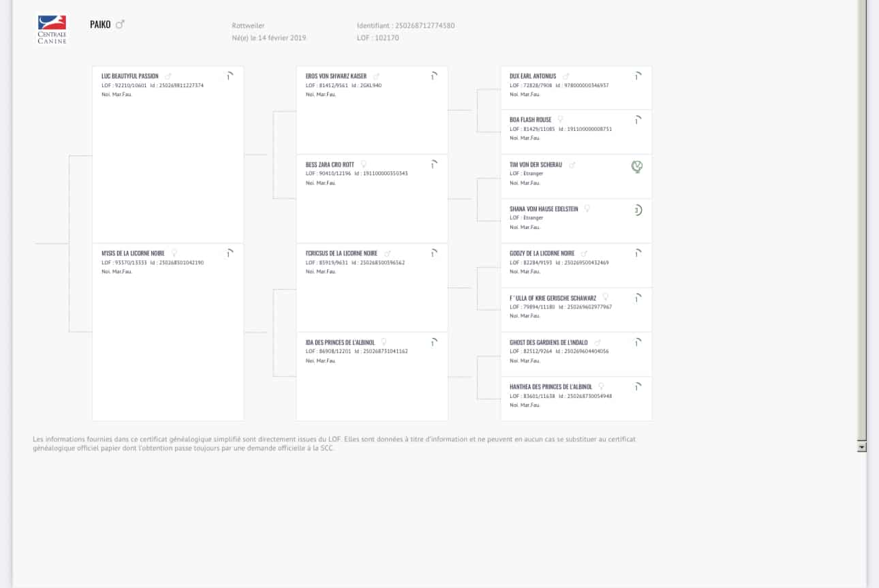Click the female symbol beside M'Isis De La Licorne Noire
The width and height of the screenshot is (879, 588).
[x=174, y=253]
